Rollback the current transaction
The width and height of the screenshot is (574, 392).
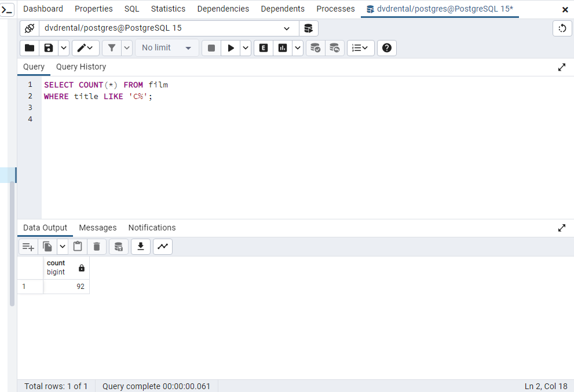coord(335,48)
